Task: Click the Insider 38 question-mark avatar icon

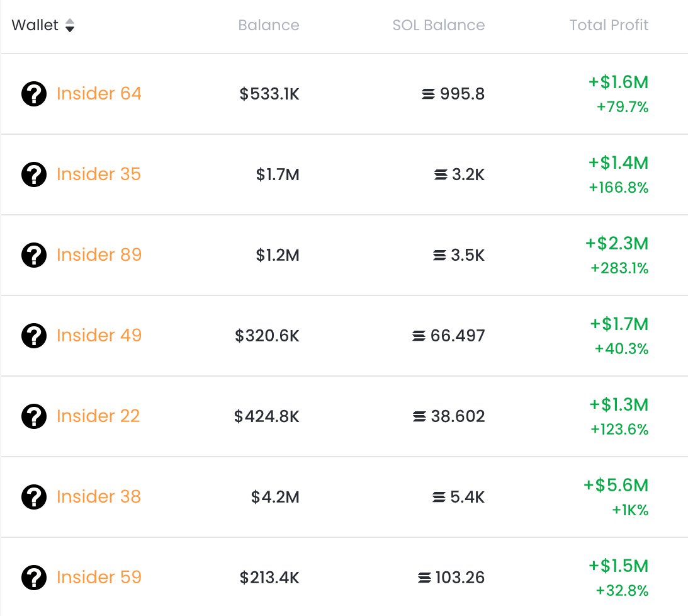Action: coord(34,497)
